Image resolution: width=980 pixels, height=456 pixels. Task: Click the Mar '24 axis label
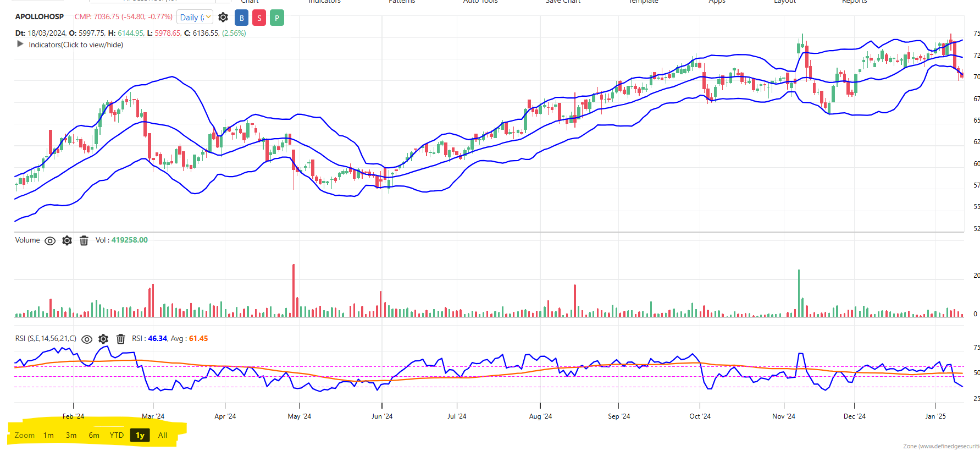tap(153, 416)
